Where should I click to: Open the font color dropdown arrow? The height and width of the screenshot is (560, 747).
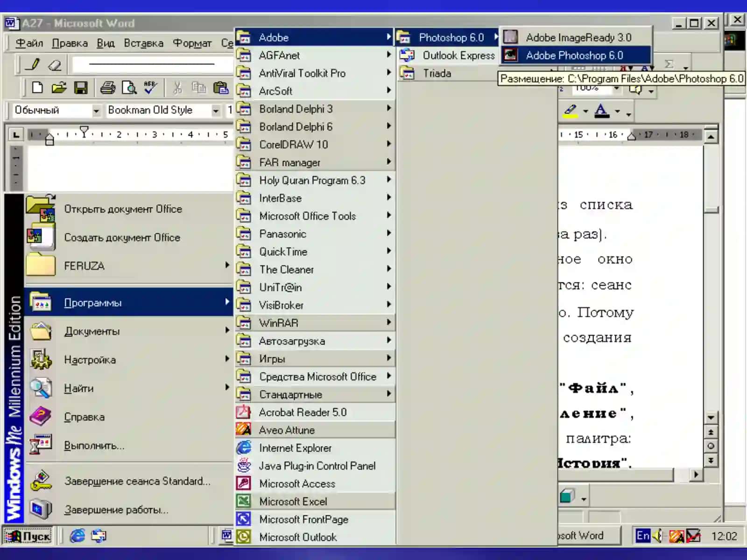[x=617, y=112]
